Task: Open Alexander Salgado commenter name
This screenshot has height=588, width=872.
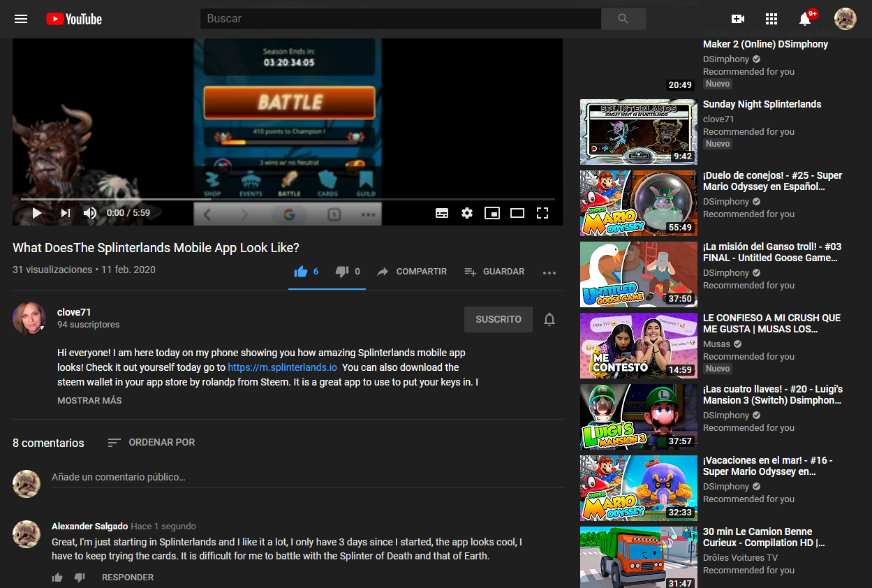Action: [89, 527]
